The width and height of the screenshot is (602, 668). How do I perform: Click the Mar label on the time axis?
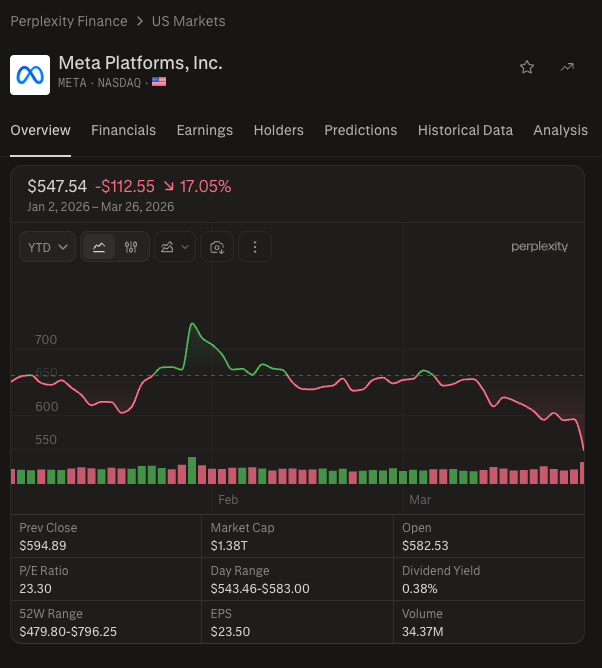(420, 499)
